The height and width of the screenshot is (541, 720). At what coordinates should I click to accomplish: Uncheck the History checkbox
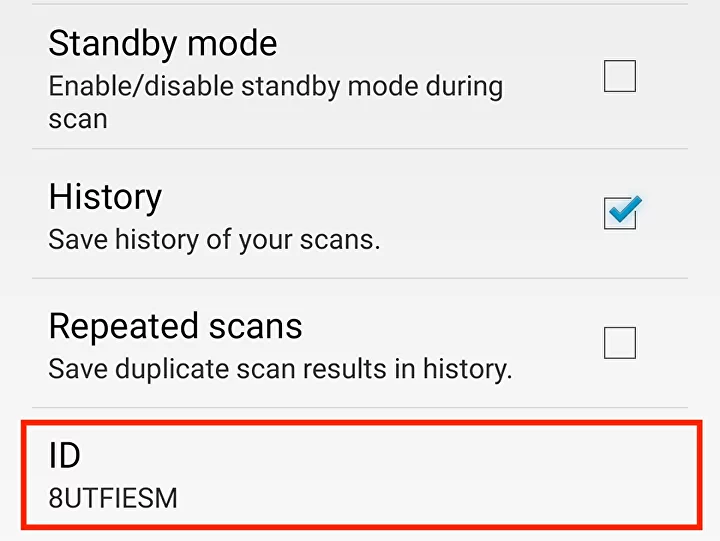[620, 213]
